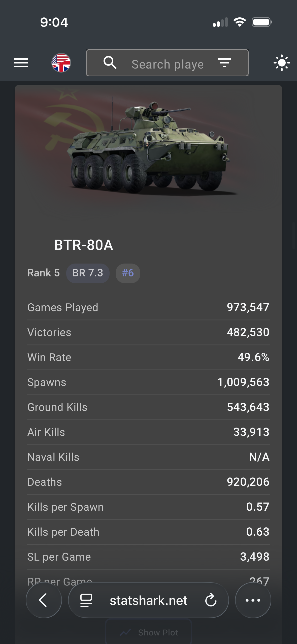Select the BTR-80A title heading
The height and width of the screenshot is (644, 297).
[84, 245]
